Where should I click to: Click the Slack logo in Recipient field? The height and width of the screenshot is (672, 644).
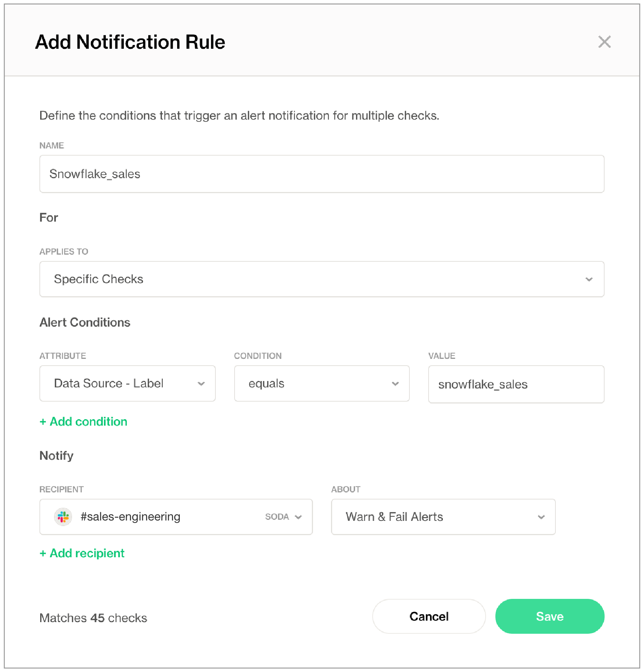63,517
